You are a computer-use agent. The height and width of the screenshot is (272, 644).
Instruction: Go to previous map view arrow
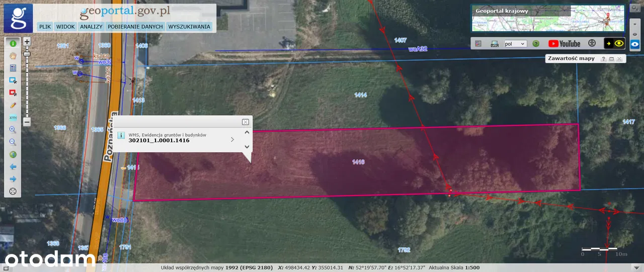click(x=13, y=166)
